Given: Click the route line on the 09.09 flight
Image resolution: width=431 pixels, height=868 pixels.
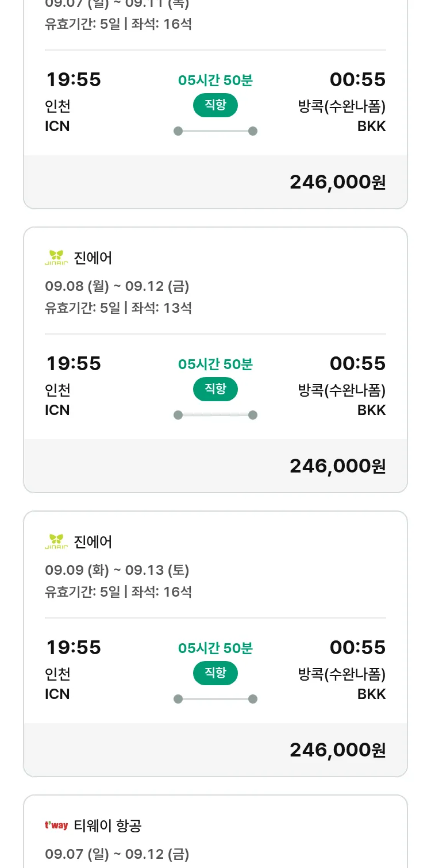Looking at the screenshot, I should (x=215, y=699).
